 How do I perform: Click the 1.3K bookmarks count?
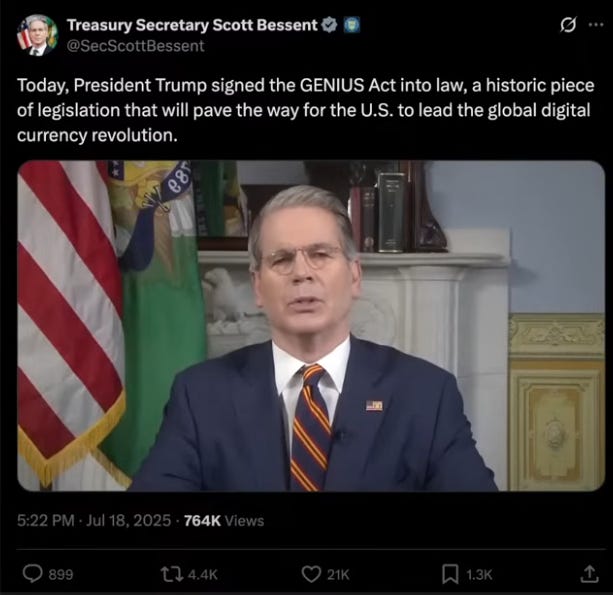[x=479, y=574]
